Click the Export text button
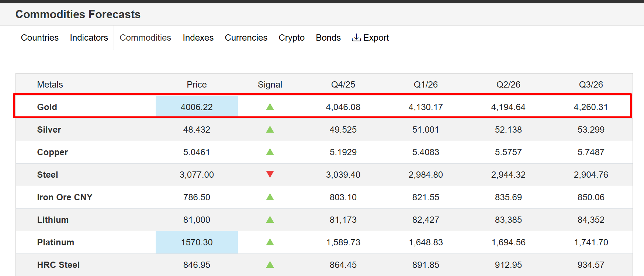This screenshot has height=276, width=644. [376, 38]
